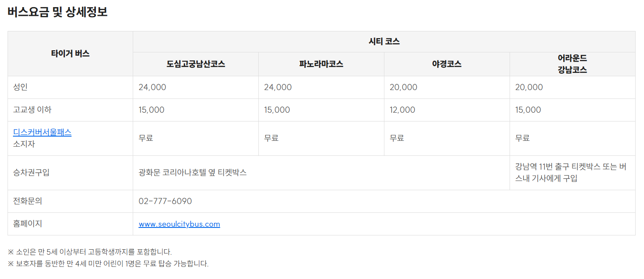Click the note about 만 4세 미만 어린이
Image resolution: width=644 pixels, height=279 pixels.
(108, 263)
